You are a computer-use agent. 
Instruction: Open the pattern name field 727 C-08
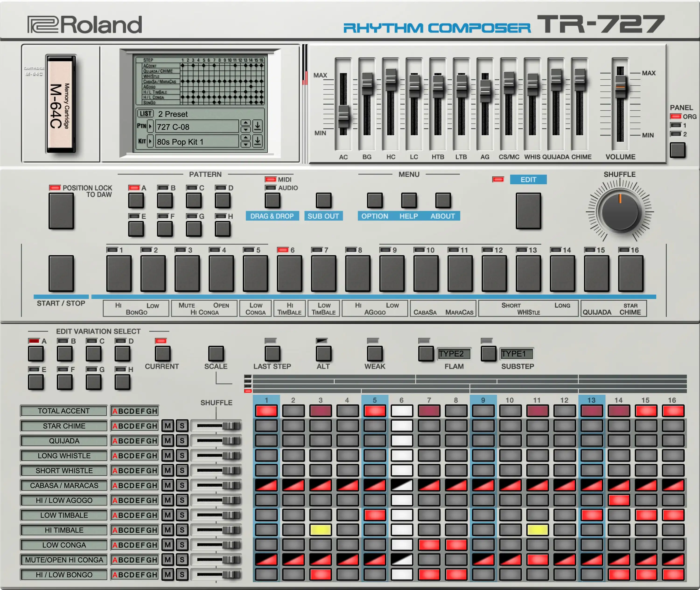pos(197,127)
